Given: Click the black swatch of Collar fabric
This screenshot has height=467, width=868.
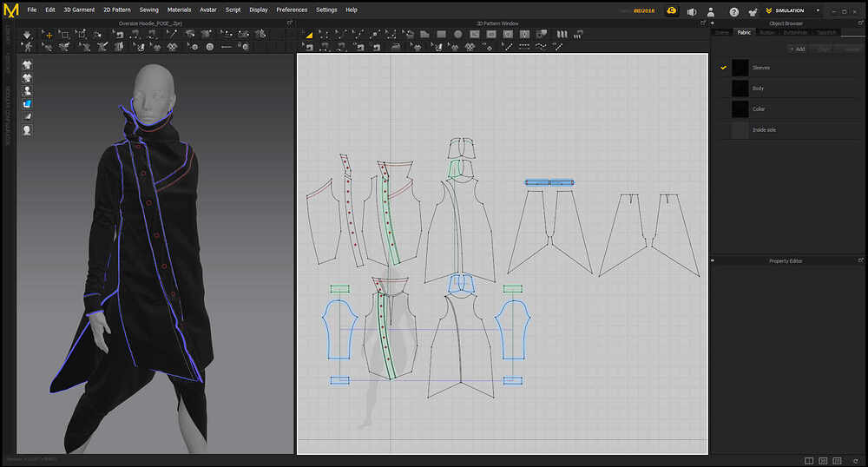Looking at the screenshot, I should (740, 109).
